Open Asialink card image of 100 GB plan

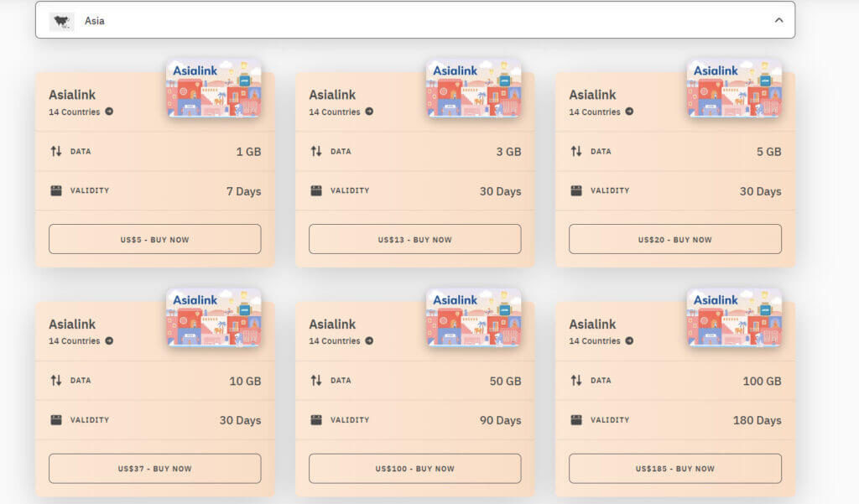tap(734, 318)
